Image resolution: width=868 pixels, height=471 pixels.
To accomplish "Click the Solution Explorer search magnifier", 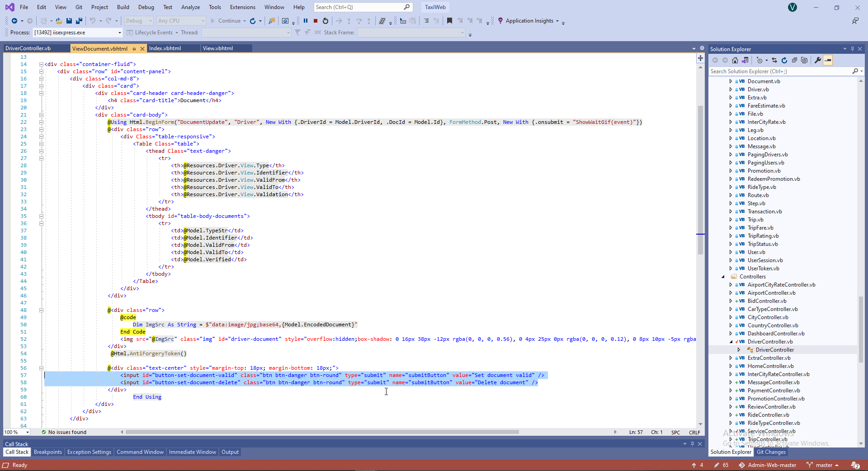I will pos(855,71).
